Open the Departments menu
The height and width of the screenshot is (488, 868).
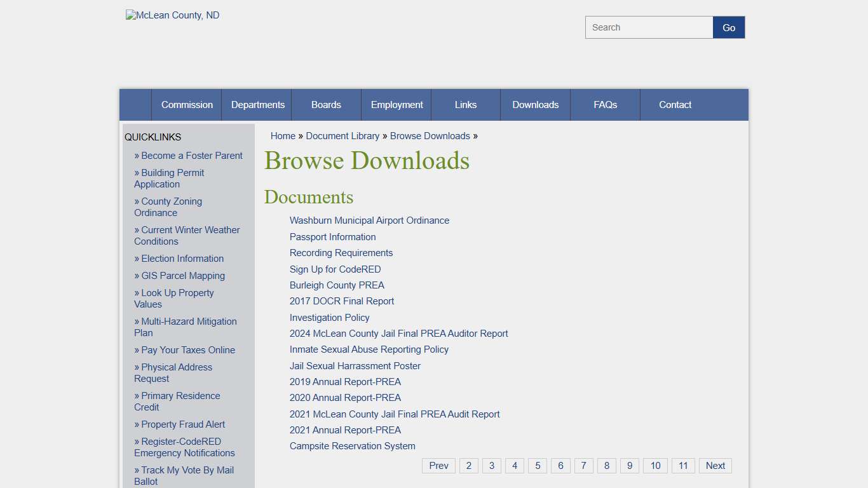pyautogui.click(x=257, y=104)
